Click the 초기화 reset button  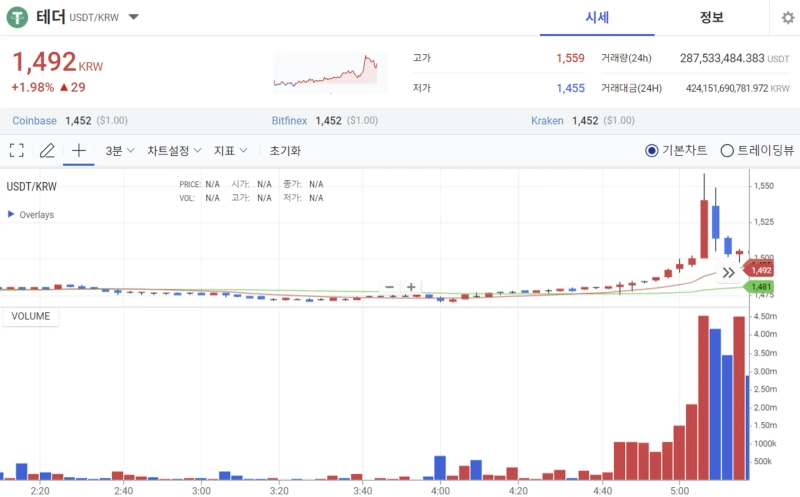[285, 151]
